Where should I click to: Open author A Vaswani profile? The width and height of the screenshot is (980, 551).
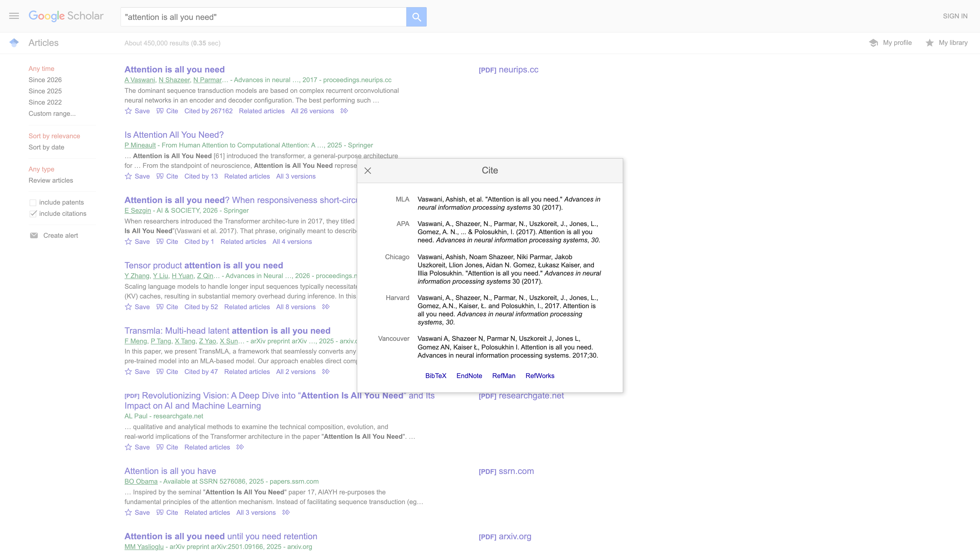tap(140, 80)
